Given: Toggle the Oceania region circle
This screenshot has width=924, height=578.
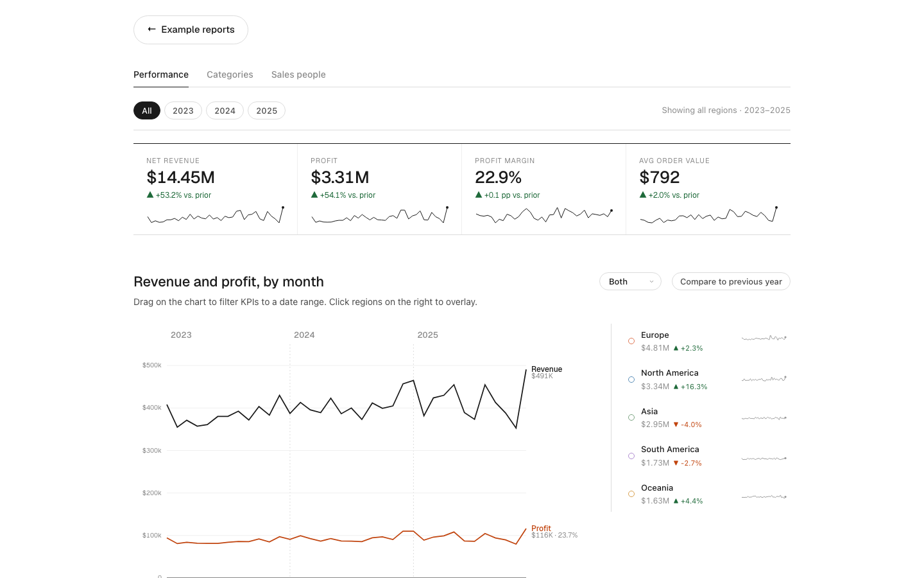Looking at the screenshot, I should 631,494.
